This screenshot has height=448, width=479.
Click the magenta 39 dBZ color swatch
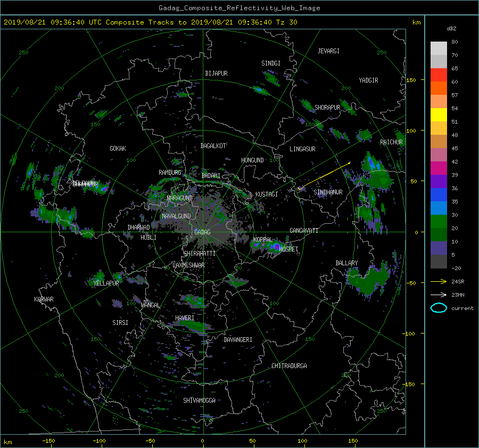(439, 168)
